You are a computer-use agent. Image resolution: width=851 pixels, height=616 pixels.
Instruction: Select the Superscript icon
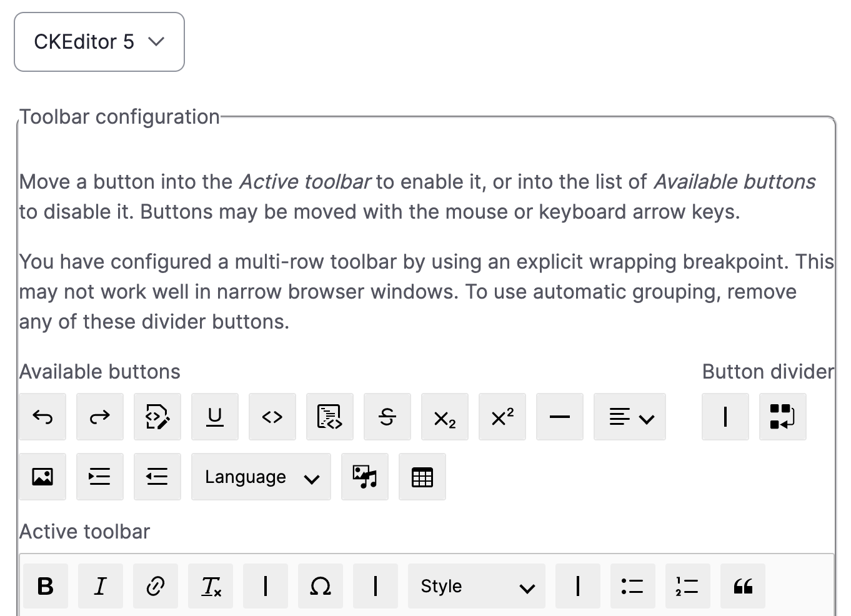pos(502,417)
